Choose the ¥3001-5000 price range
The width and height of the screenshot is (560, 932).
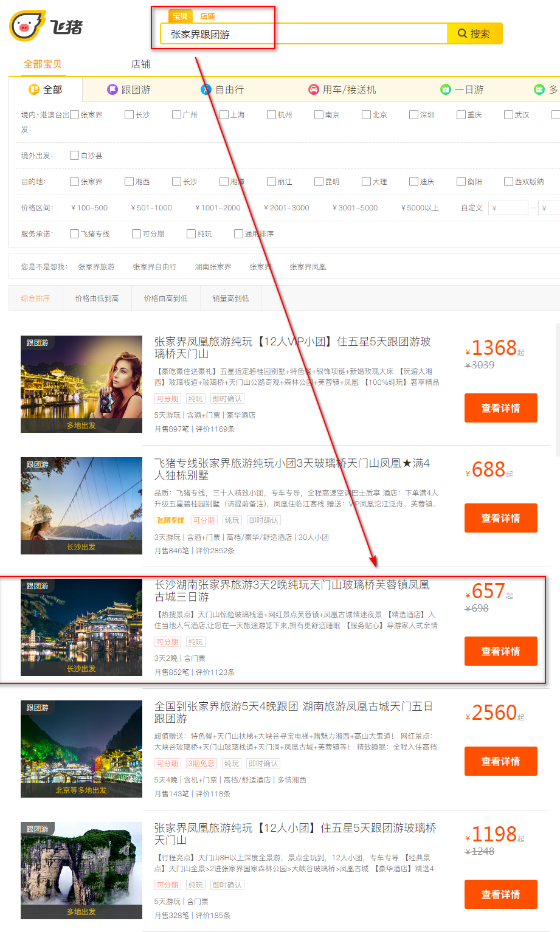[x=354, y=208]
